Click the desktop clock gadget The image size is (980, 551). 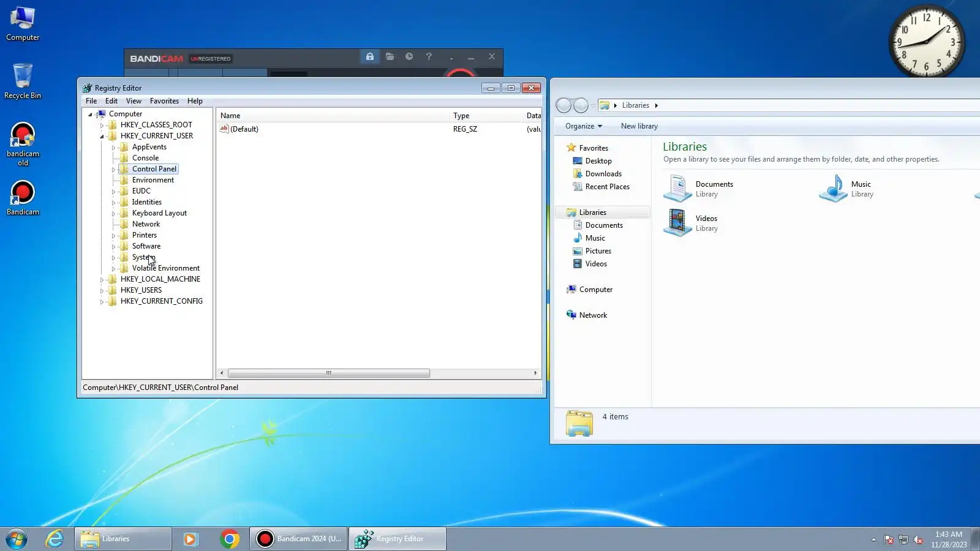926,42
